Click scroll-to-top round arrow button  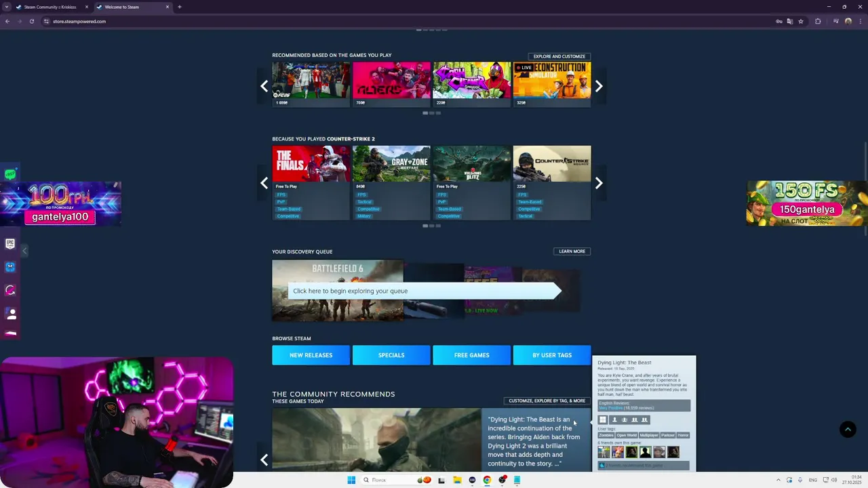coord(848,429)
